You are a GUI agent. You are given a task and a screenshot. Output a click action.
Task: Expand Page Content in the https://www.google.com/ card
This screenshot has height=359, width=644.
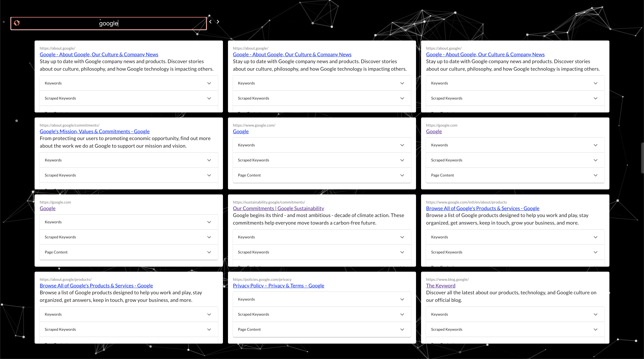coord(322,175)
